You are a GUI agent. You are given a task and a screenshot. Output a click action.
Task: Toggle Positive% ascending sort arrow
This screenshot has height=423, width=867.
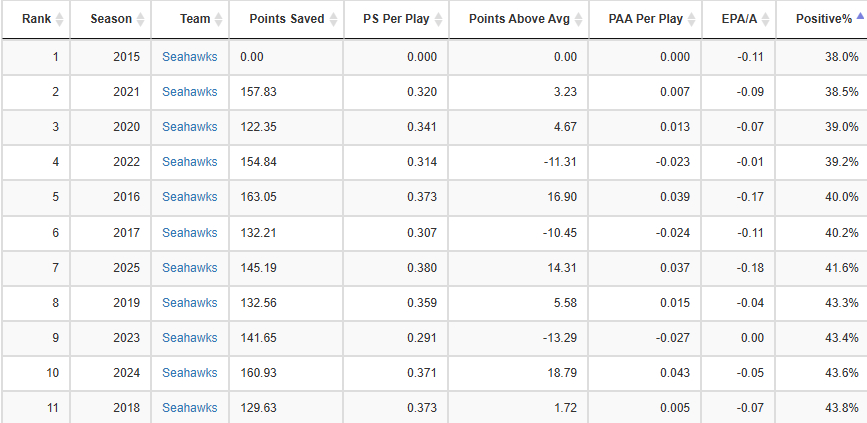click(859, 19)
